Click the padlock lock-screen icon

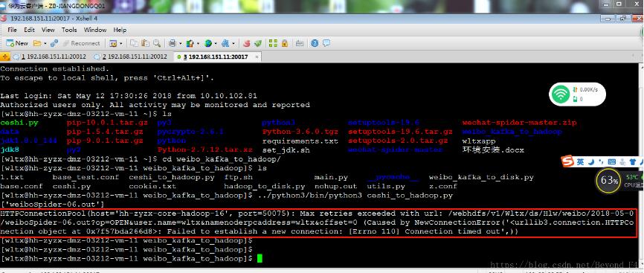285,43
